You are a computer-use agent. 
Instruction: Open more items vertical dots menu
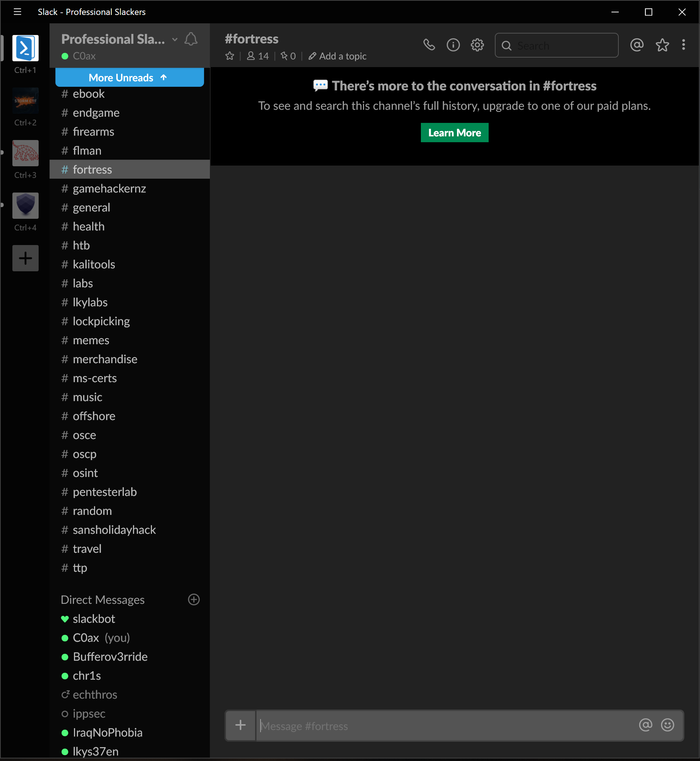683,45
